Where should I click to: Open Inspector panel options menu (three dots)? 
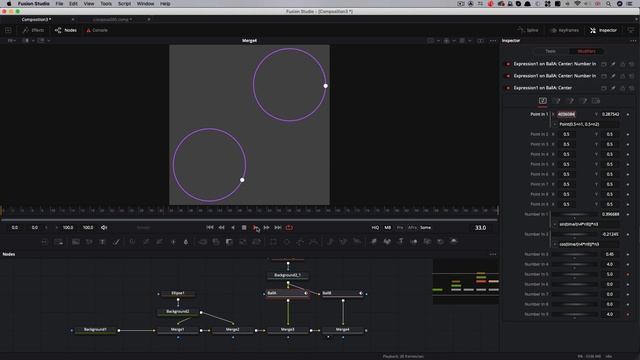(633, 41)
